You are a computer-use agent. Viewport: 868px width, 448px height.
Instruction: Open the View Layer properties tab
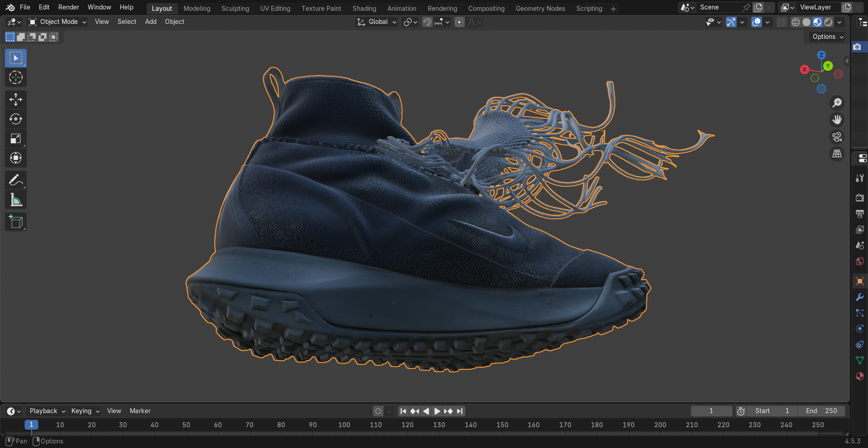point(860,229)
